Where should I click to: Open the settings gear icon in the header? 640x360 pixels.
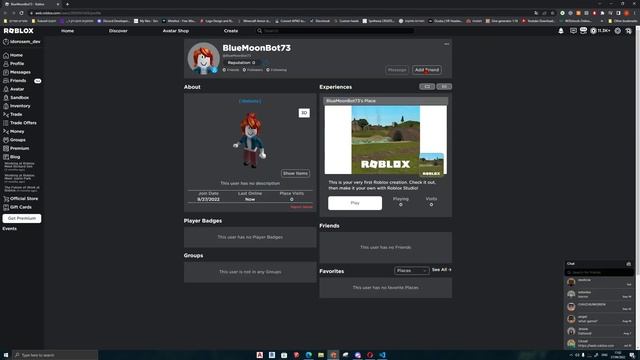tap(618, 31)
